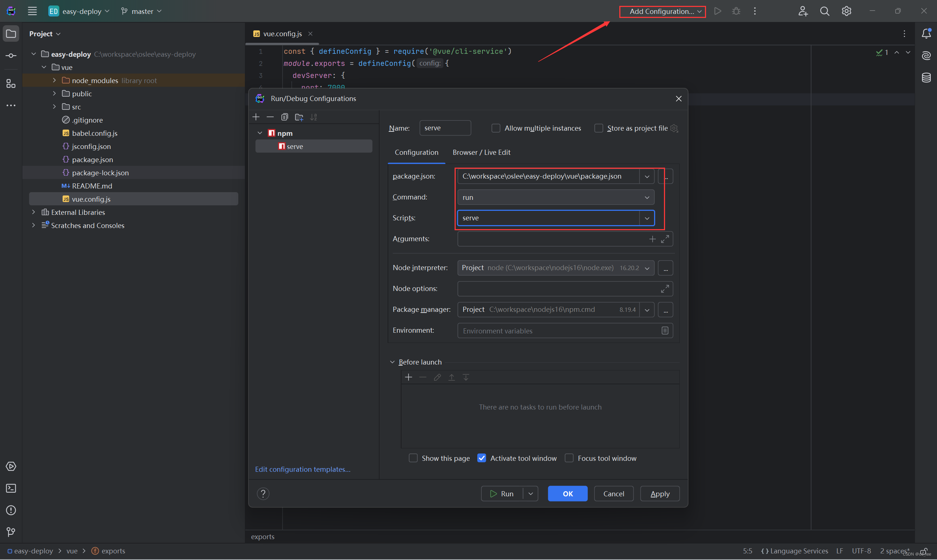The height and width of the screenshot is (560, 937).
Task: Click the package.json browse button icon
Action: [665, 175]
